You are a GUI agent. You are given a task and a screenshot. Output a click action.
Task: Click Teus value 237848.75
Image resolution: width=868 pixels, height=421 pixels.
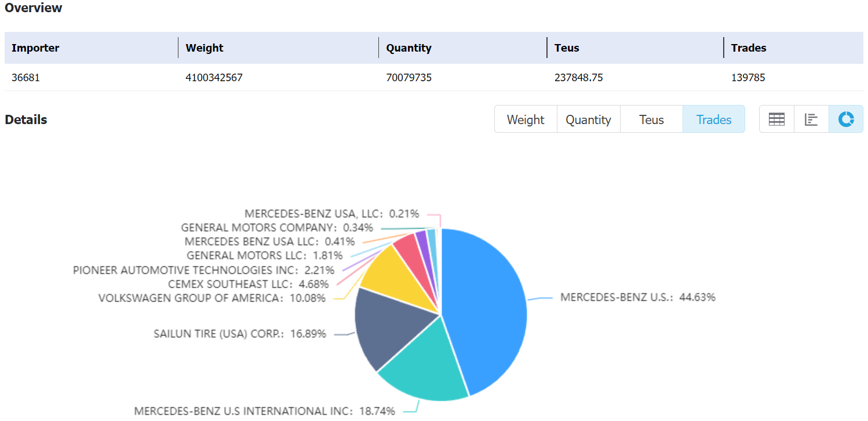578,77
